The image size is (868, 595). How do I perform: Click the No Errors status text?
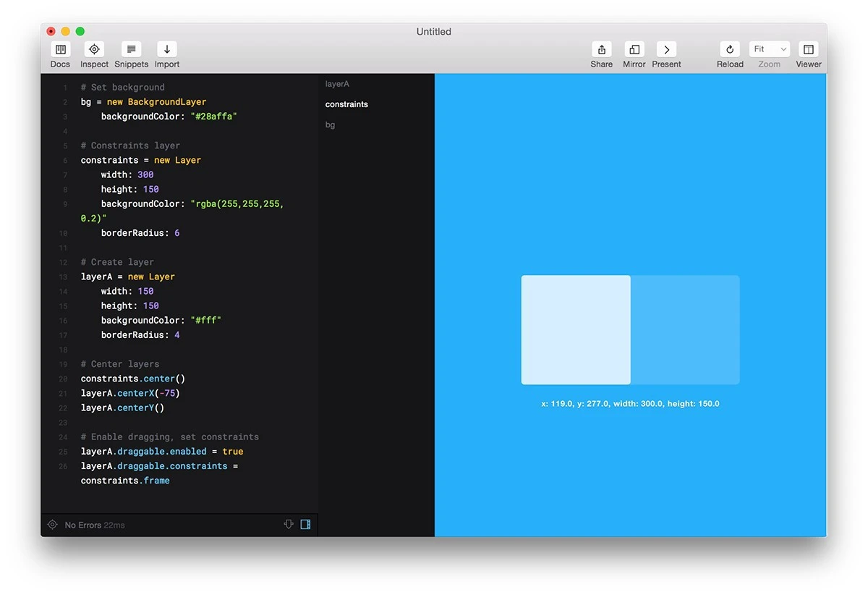[x=83, y=525]
